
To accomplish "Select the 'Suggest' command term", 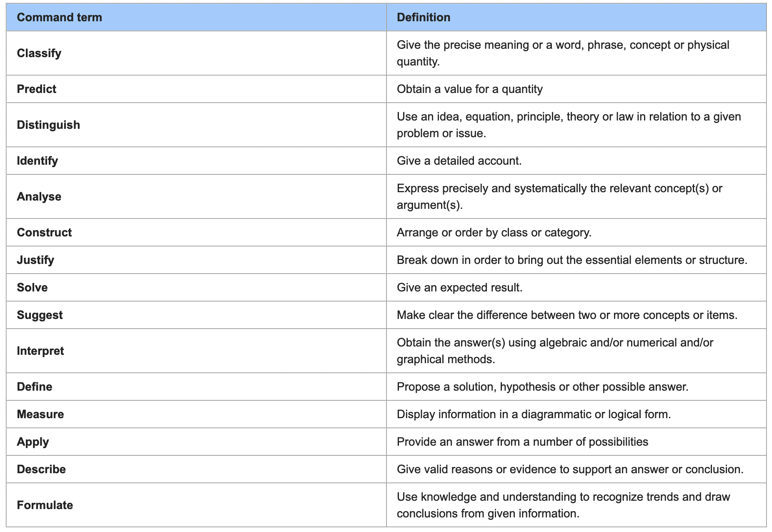I will (x=40, y=315).
